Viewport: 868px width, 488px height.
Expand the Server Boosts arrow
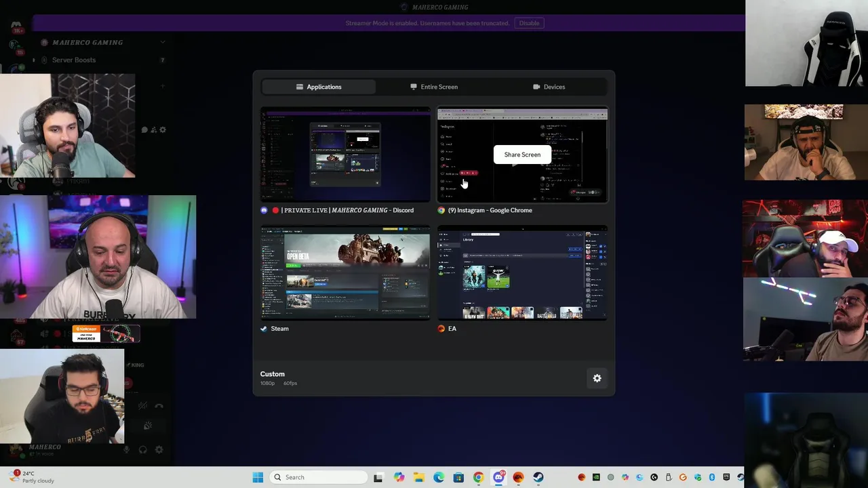(34, 60)
